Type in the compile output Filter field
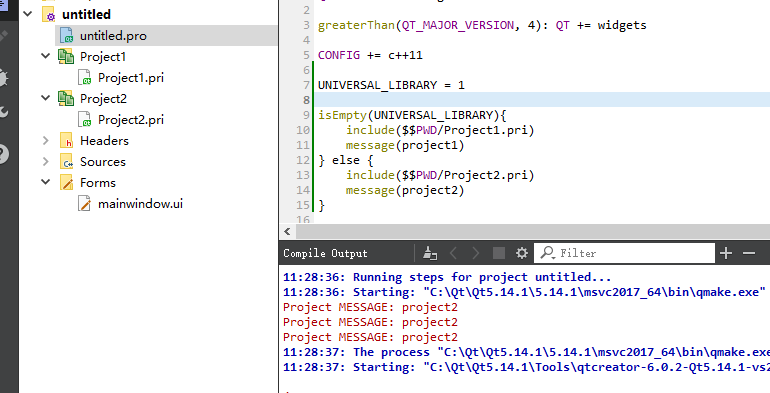 click(x=624, y=253)
